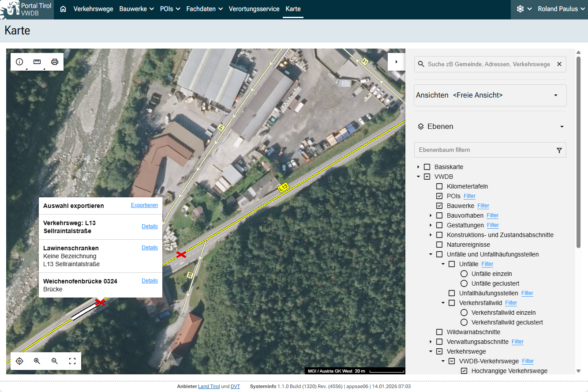
Task: Open the Verortungsservice menu item
Action: pos(254,9)
